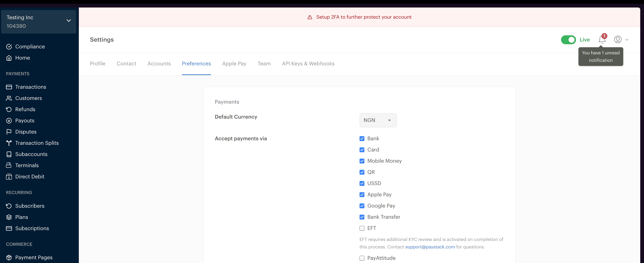Open Payouts from the sidebar
644x263 pixels.
25,120
